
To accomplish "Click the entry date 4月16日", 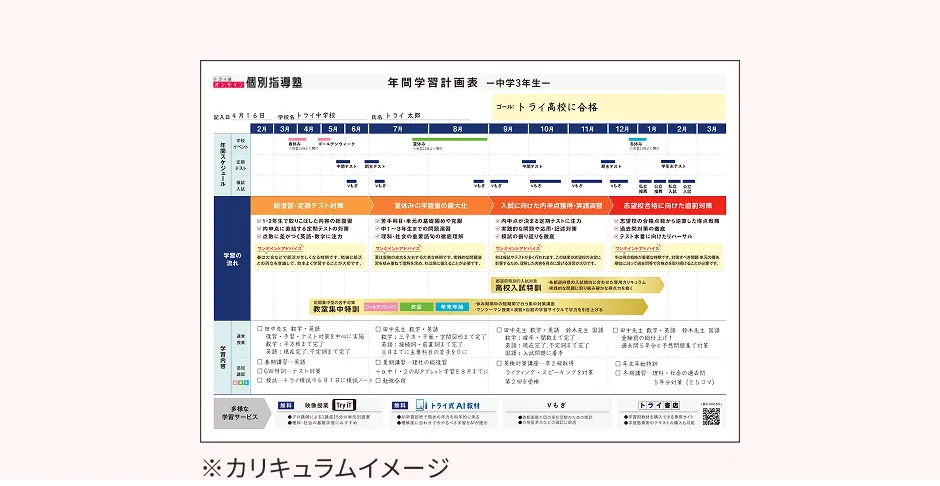I will [x=248, y=116].
